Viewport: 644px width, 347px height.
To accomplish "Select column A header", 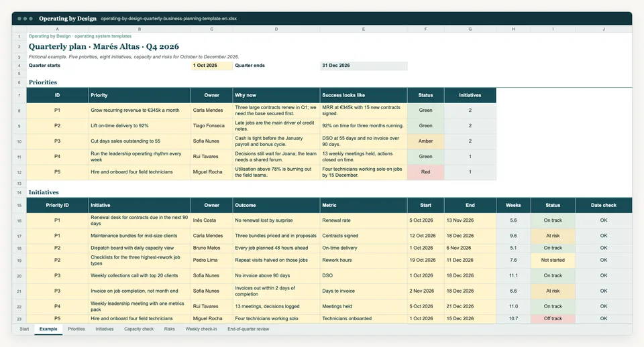I will point(58,29).
